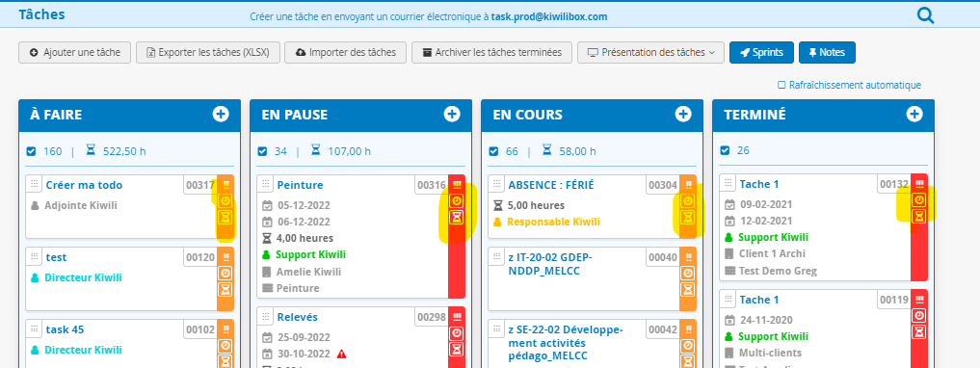Click clock icon on Relevés task 00298
This screenshot has height=368, width=980.
point(457,333)
